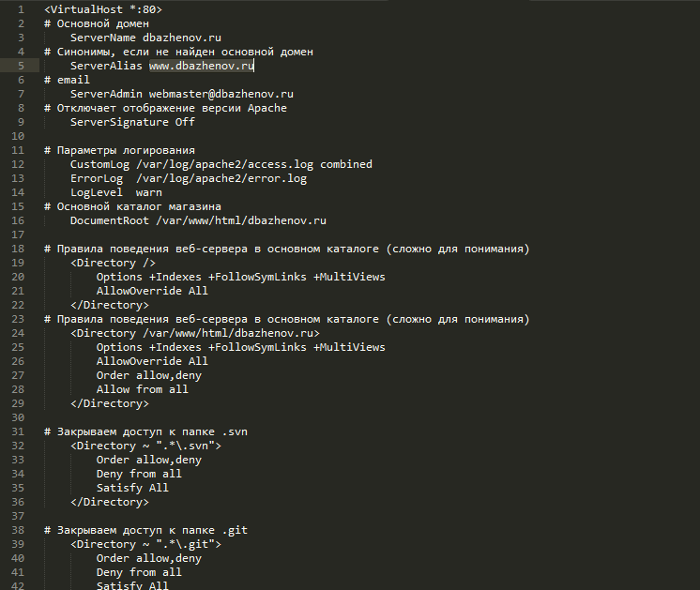This screenshot has width=700, height=590.
Task: Click the webmaster@dbazhenov.ru email address
Action: point(221,94)
